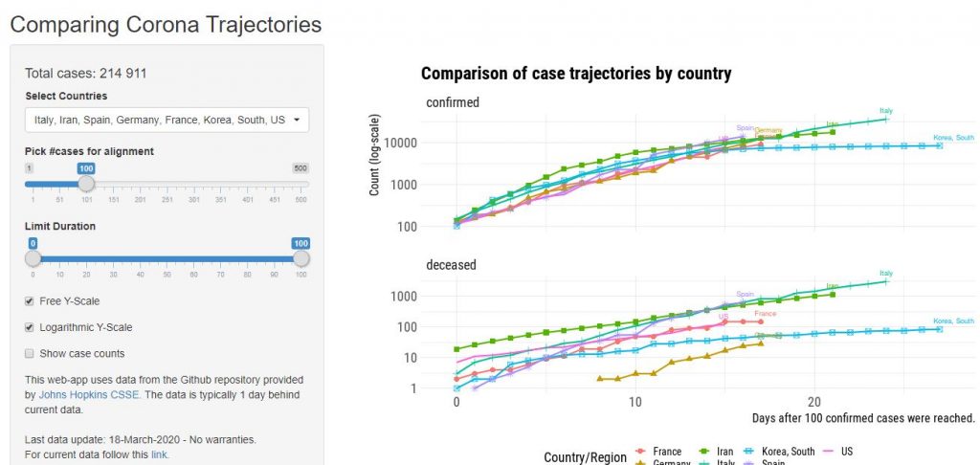Click the selected countries list field
Screen dimensions: 980x465
153,121
